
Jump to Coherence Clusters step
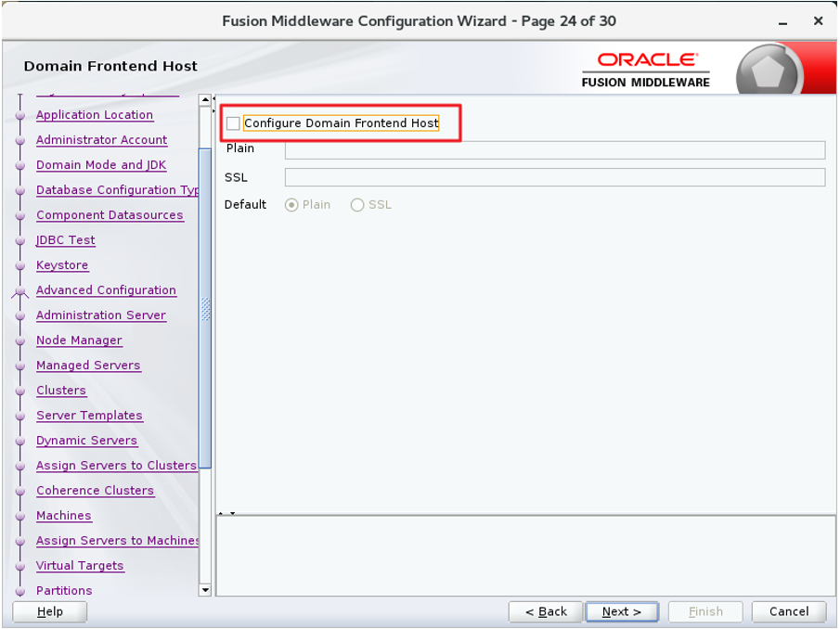coord(96,491)
